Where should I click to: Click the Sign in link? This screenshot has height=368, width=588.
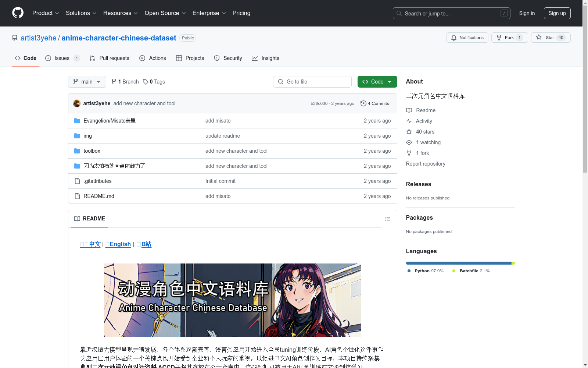click(527, 13)
